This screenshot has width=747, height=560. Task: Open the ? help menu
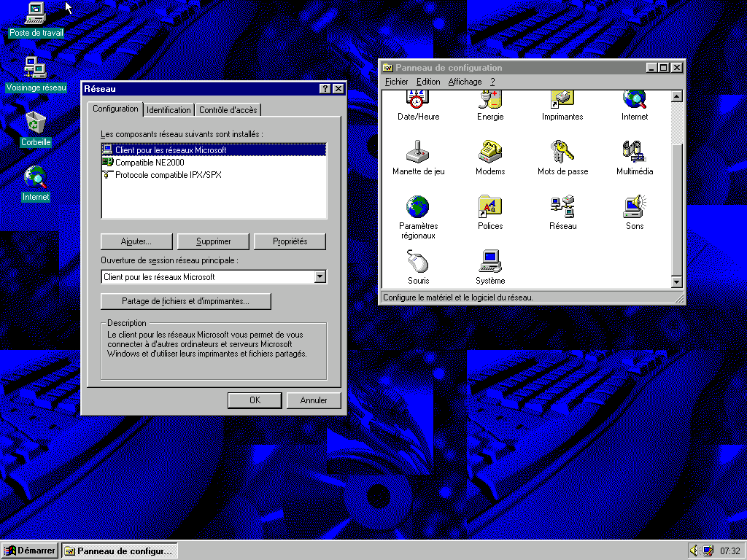492,82
